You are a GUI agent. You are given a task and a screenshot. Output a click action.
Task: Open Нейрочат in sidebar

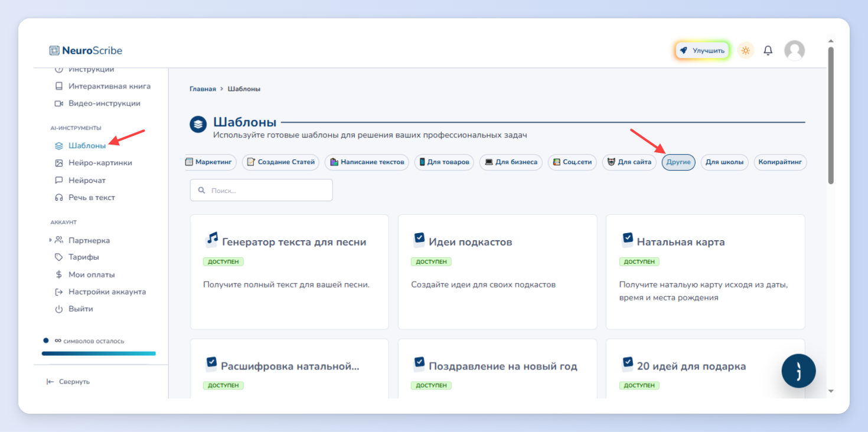(80, 180)
